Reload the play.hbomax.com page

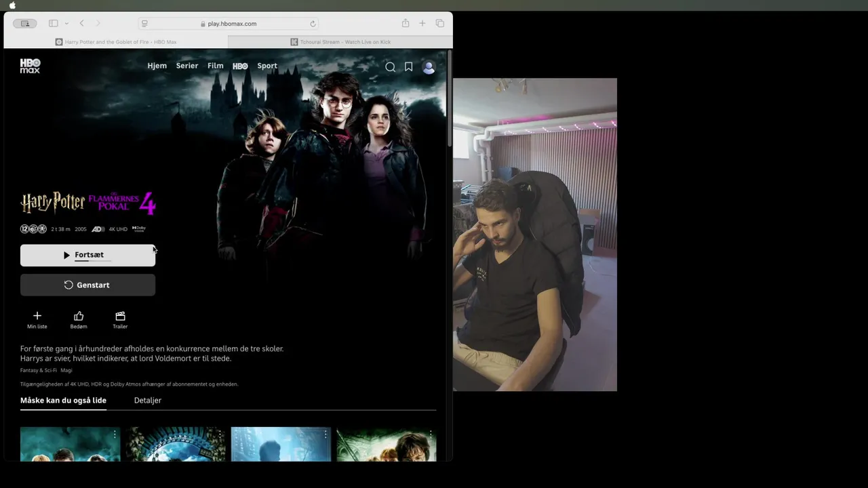coord(313,24)
